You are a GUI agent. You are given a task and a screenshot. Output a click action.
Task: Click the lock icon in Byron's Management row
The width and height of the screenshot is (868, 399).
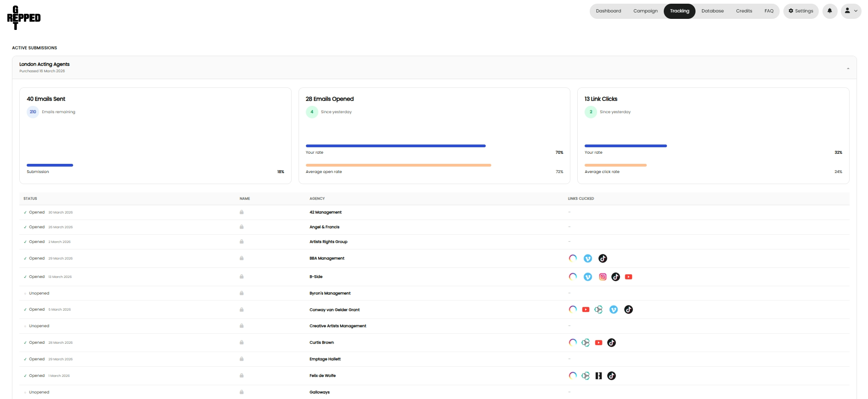coord(241,293)
